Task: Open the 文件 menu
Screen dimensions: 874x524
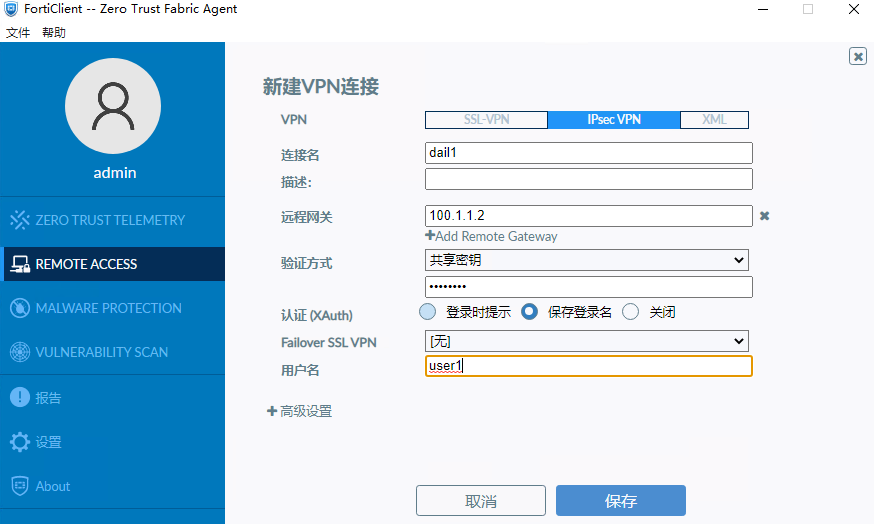Action: tap(18, 32)
